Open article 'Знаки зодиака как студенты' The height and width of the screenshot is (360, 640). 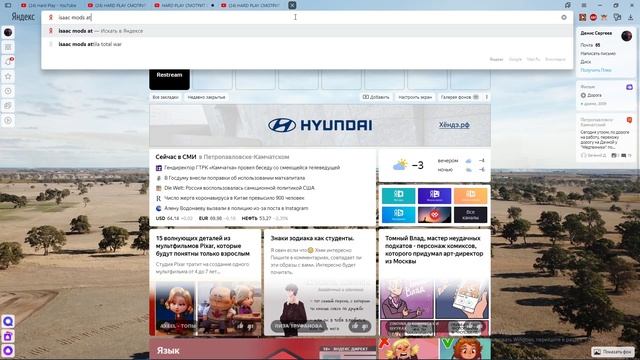(x=312, y=238)
